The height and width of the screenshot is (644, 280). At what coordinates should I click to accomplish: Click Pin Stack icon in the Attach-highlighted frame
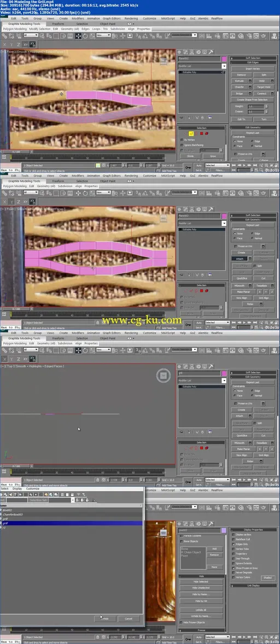pyautogui.click(x=182, y=274)
